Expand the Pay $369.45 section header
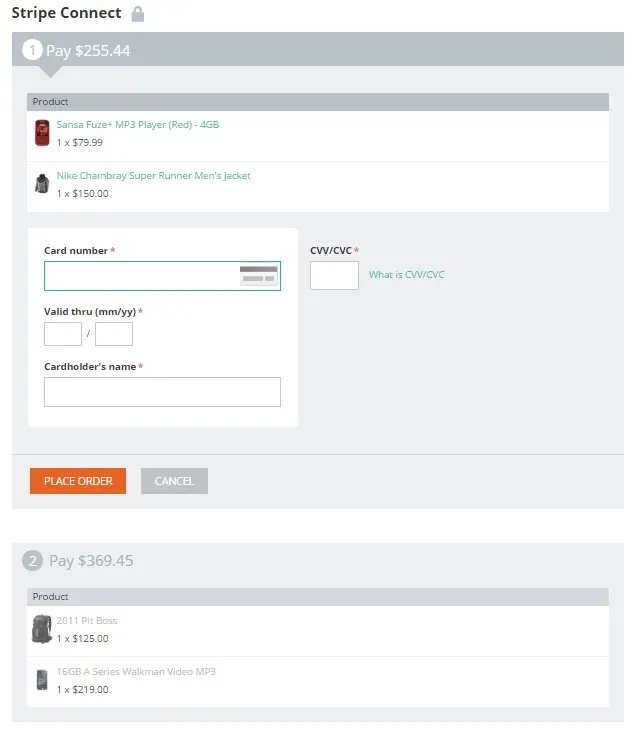Screen dimensions: 638x734 coord(91,561)
